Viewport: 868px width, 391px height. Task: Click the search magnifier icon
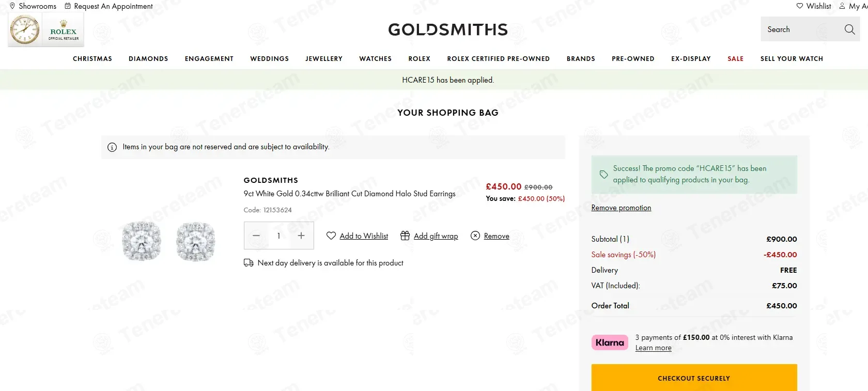coord(849,29)
